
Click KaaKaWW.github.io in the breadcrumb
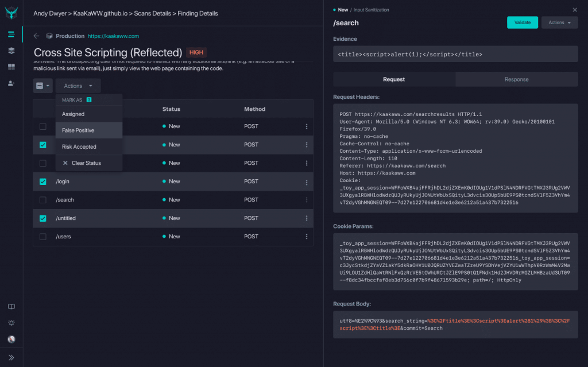coord(100,14)
